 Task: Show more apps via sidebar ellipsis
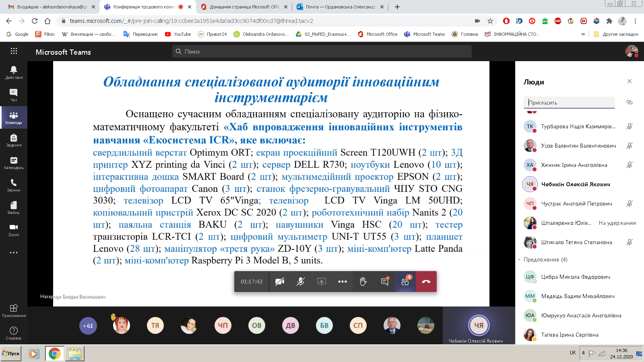pos(14,253)
